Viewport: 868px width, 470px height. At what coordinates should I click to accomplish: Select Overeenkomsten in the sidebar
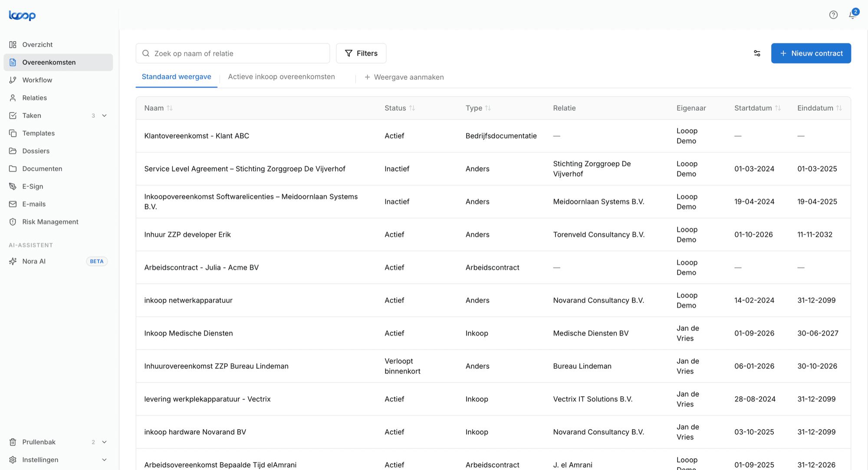coord(58,63)
